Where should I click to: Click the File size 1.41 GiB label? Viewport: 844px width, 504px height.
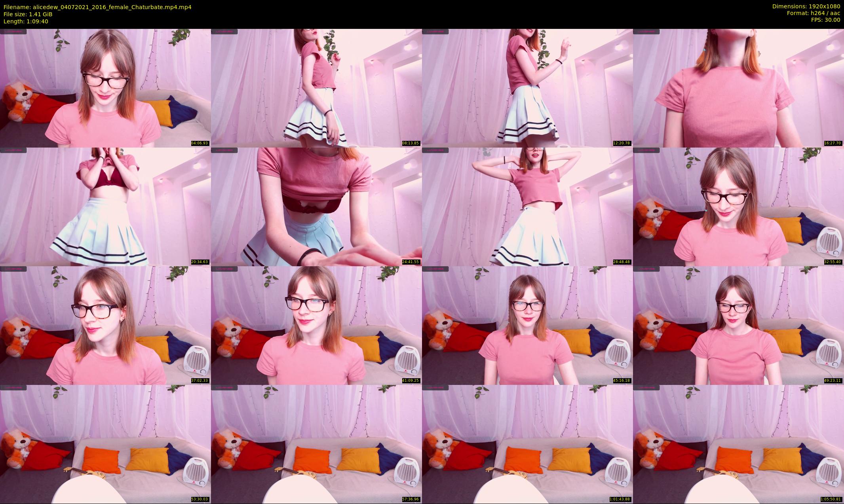[28, 14]
